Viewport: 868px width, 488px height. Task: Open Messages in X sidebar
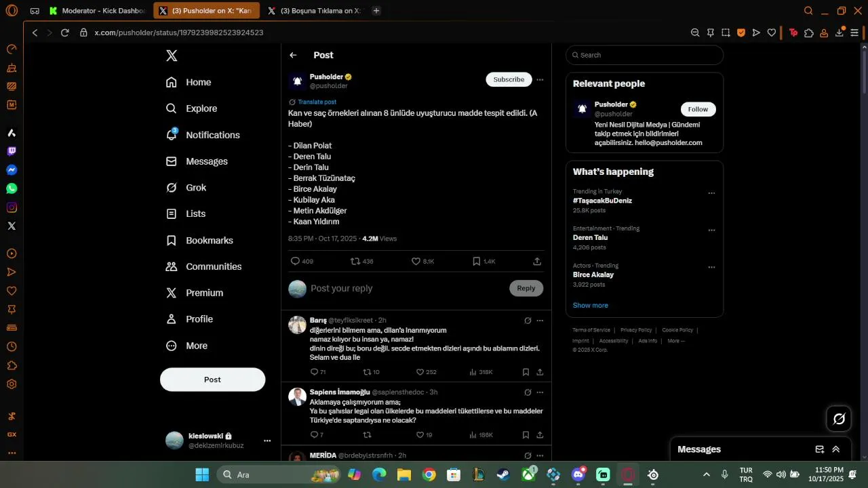197,161
